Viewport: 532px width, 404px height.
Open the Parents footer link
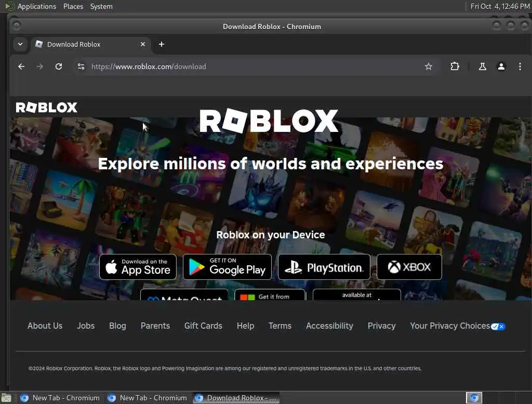(155, 326)
